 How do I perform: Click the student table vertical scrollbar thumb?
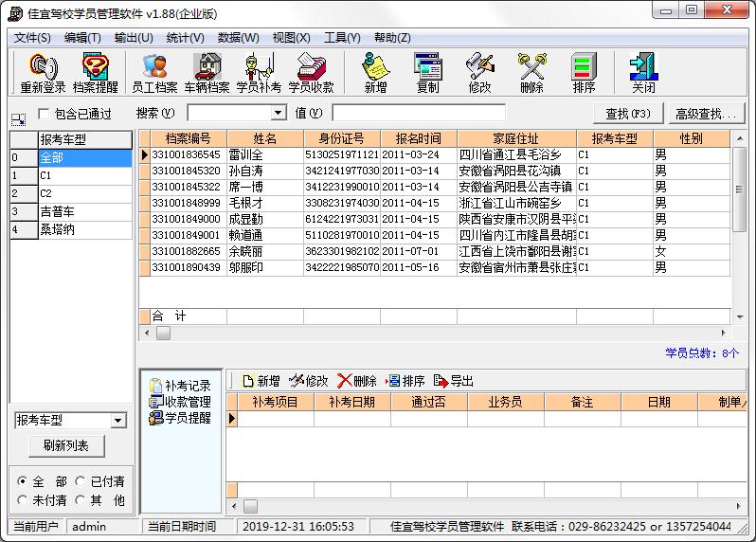(x=739, y=189)
